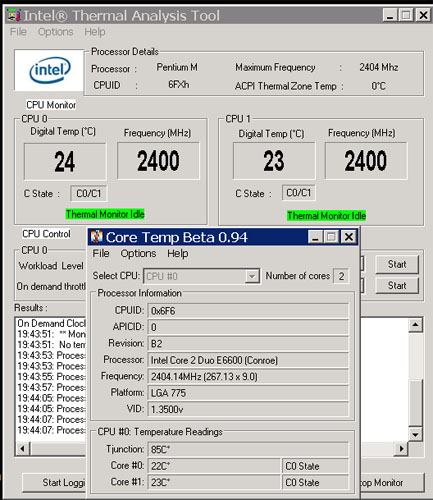Click CPU 0 Thermal Monitor Idle indicator
The width and height of the screenshot is (433, 500).
(x=105, y=214)
